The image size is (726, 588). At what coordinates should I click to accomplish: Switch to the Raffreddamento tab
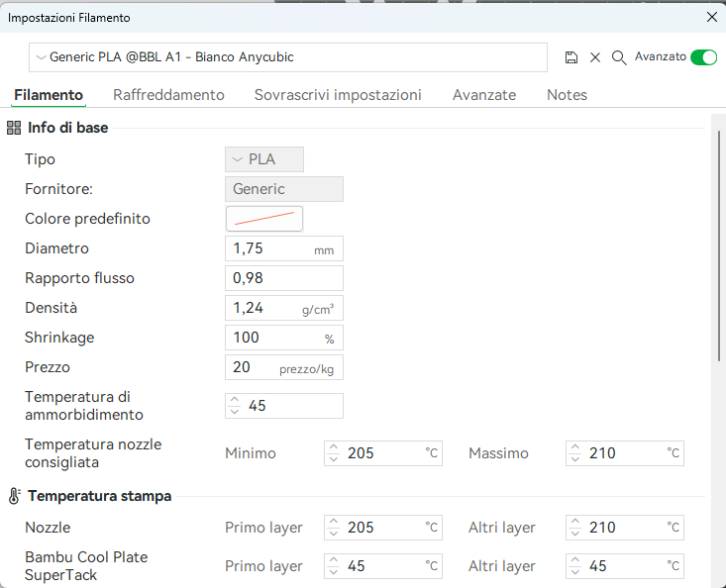click(x=168, y=95)
